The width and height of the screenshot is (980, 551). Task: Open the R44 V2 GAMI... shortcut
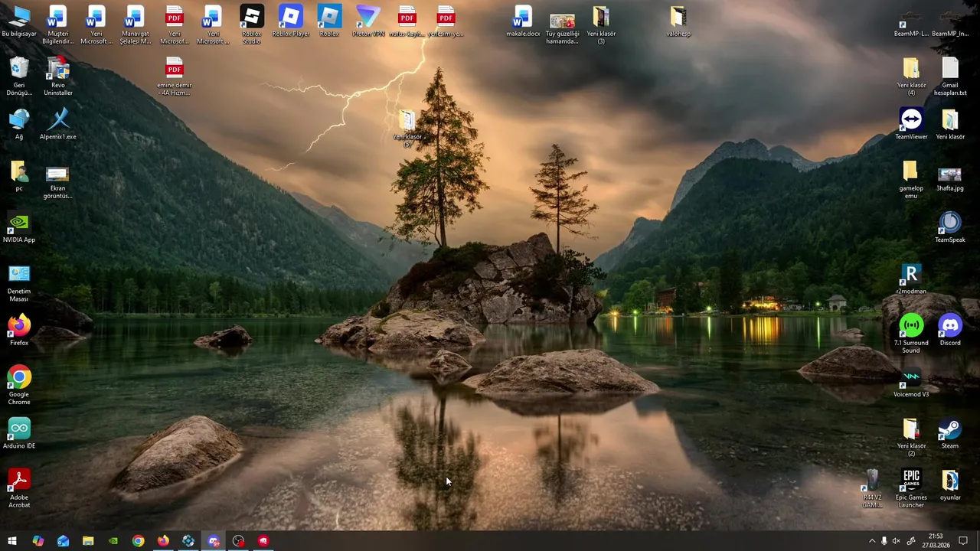(x=873, y=488)
